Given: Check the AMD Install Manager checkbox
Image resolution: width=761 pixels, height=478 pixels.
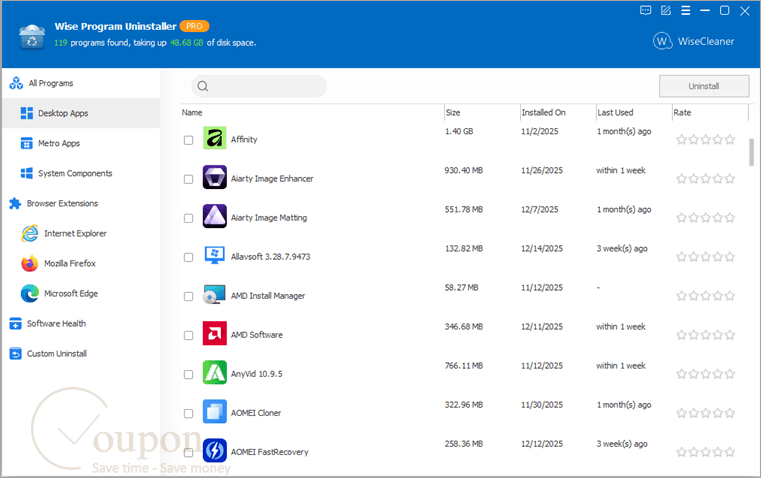Looking at the screenshot, I should pos(188,297).
